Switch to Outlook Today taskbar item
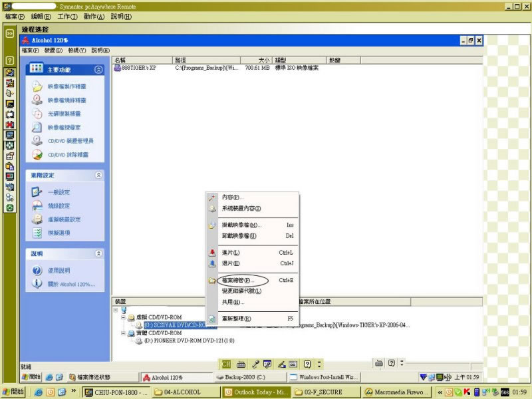This screenshot has height=399, width=532. [x=256, y=392]
